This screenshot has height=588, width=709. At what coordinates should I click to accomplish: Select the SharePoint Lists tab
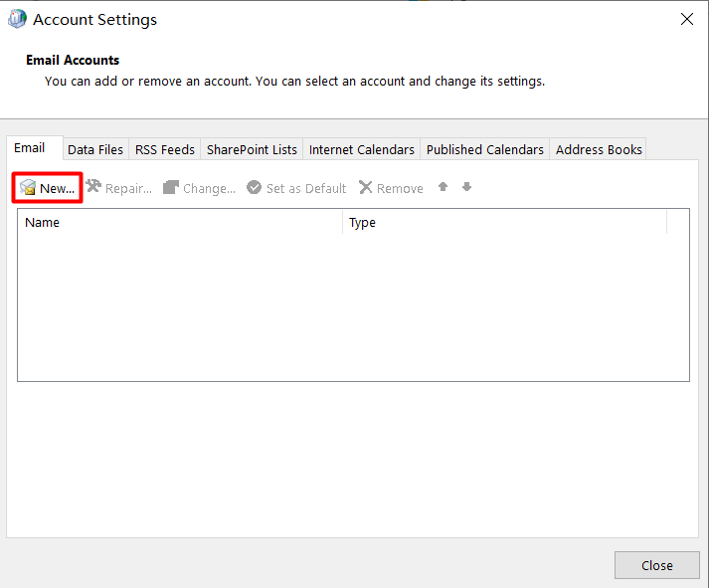252,149
